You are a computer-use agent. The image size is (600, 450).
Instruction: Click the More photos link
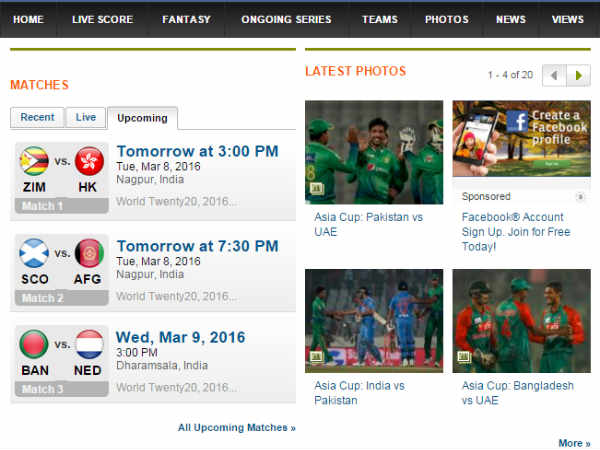pyautogui.click(x=574, y=443)
